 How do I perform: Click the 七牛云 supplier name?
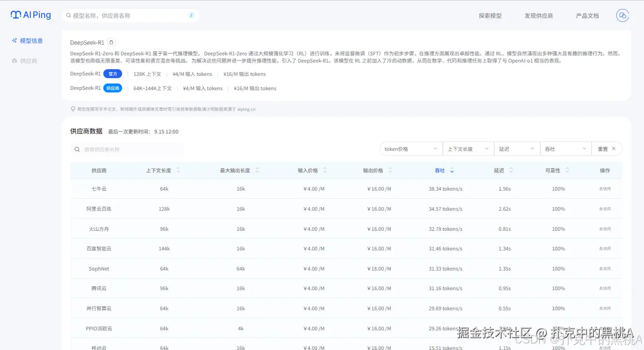point(99,189)
